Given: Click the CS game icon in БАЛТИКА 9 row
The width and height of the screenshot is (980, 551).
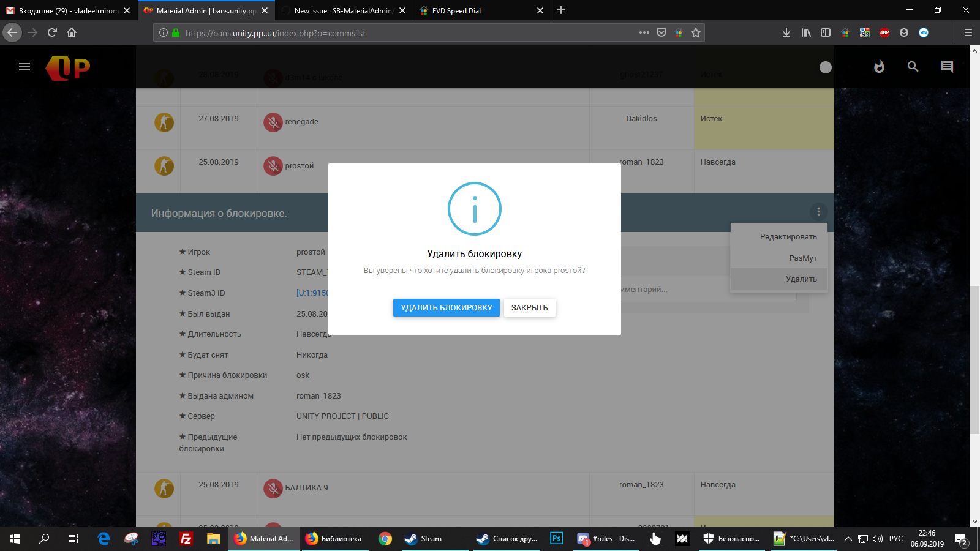Looking at the screenshot, I should tap(164, 489).
